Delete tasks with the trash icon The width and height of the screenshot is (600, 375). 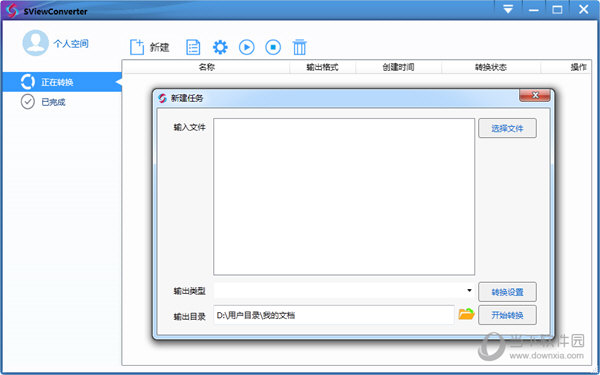point(300,47)
